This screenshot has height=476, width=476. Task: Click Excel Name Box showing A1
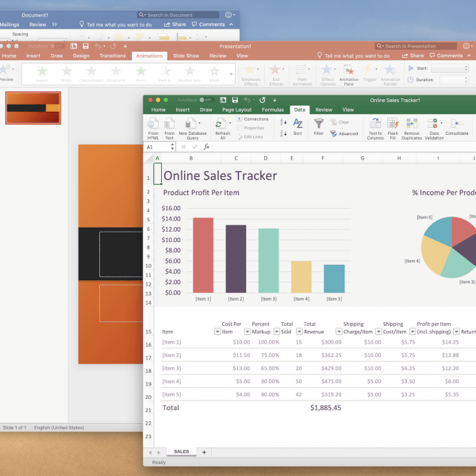pos(159,147)
